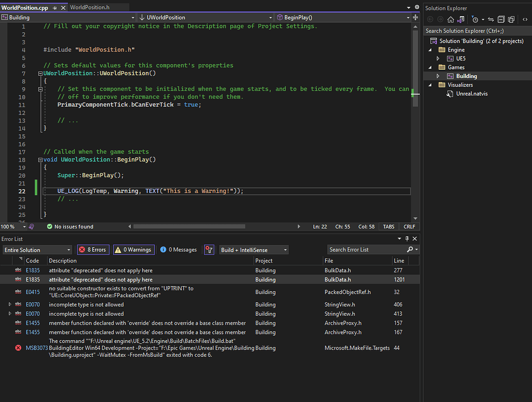Click the Pending Changes Filter clock icon
This screenshot has width=532, height=402.
(x=476, y=19)
